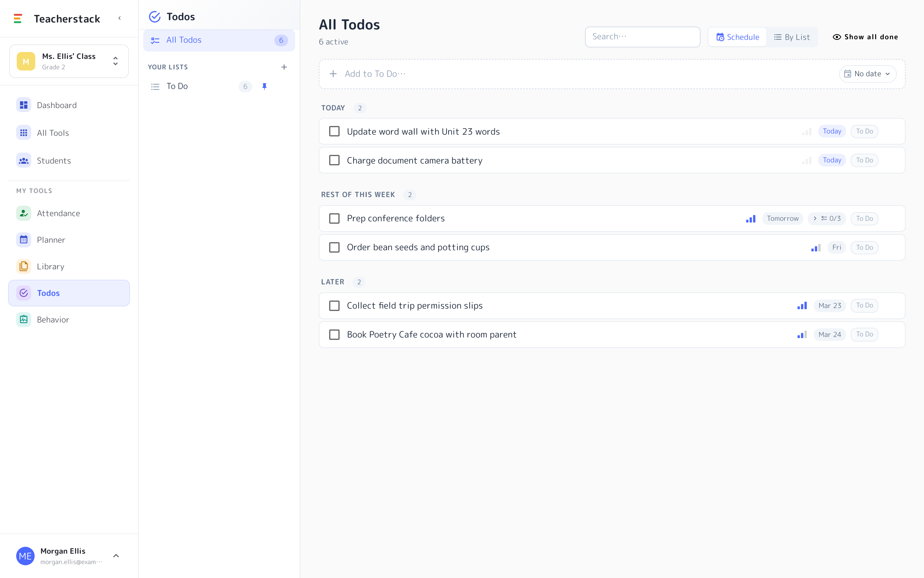Click Today date chip on Charge document camera

tap(832, 160)
